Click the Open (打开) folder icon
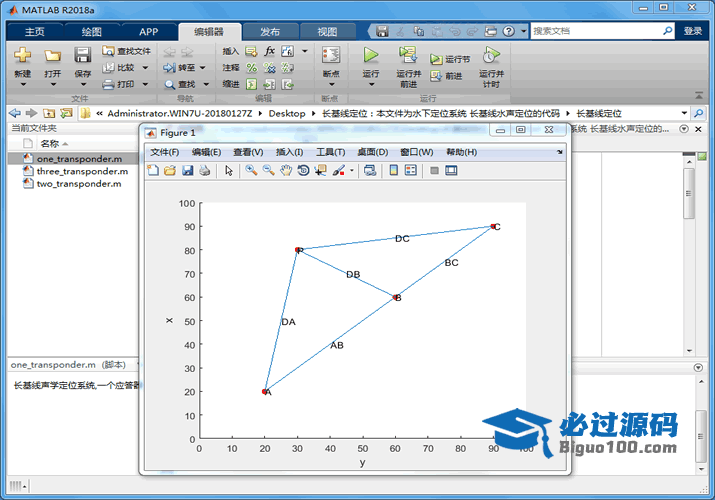 pos(52,56)
